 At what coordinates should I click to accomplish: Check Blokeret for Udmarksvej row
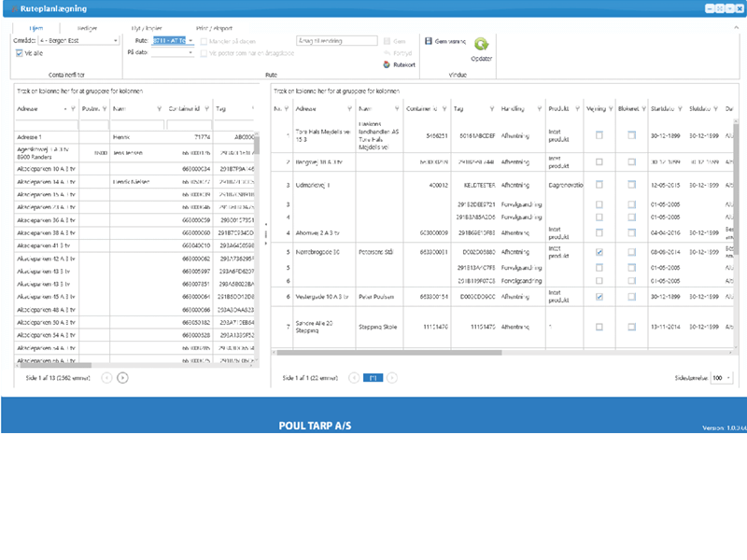(631, 185)
